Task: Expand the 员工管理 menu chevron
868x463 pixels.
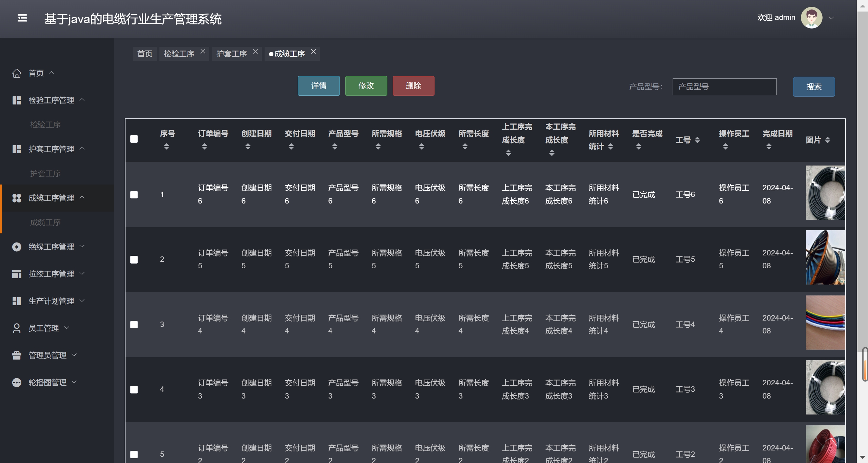Action: pos(67,327)
